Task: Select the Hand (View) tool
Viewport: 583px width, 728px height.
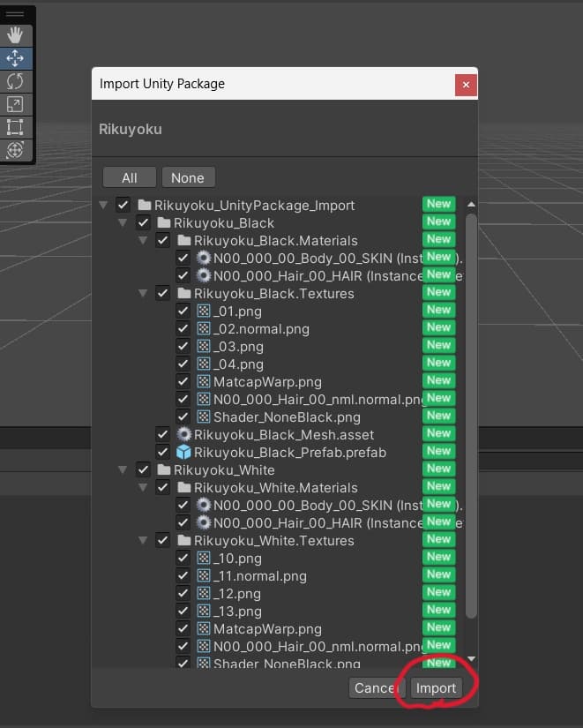Action: (15, 36)
